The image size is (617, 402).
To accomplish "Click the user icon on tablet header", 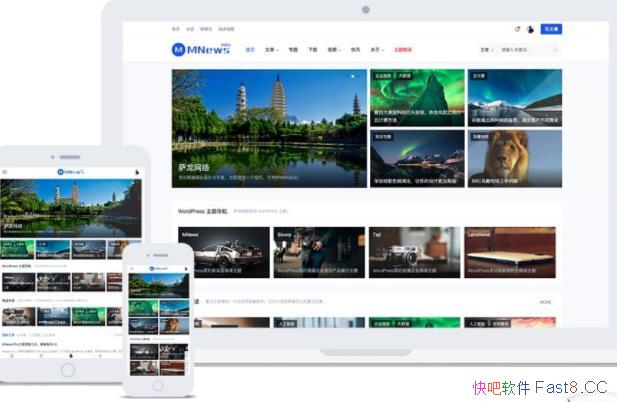I will [137, 172].
